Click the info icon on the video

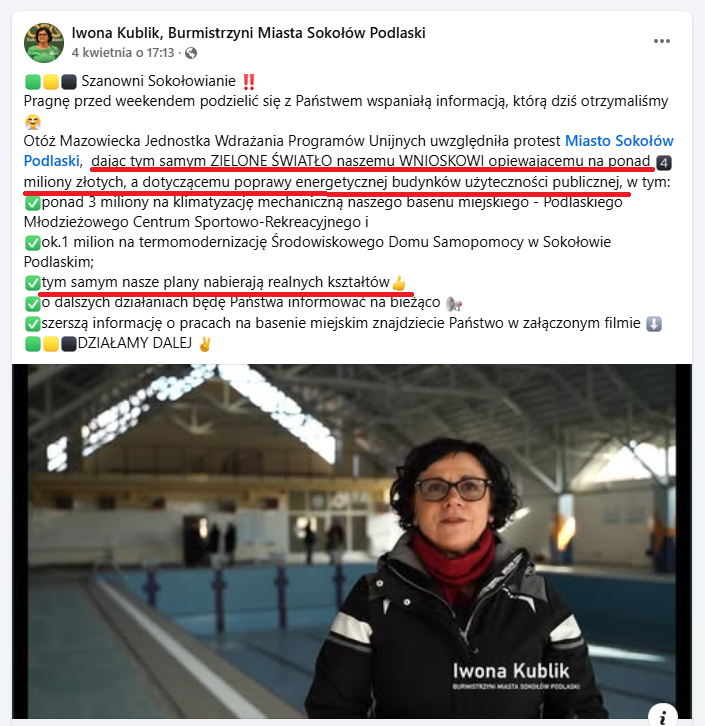[662, 716]
